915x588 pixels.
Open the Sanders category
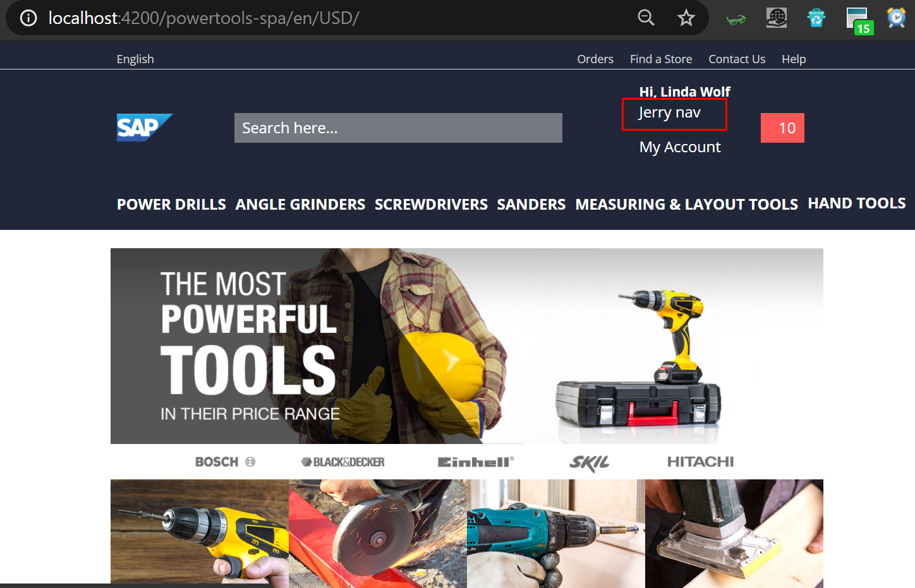(x=531, y=205)
